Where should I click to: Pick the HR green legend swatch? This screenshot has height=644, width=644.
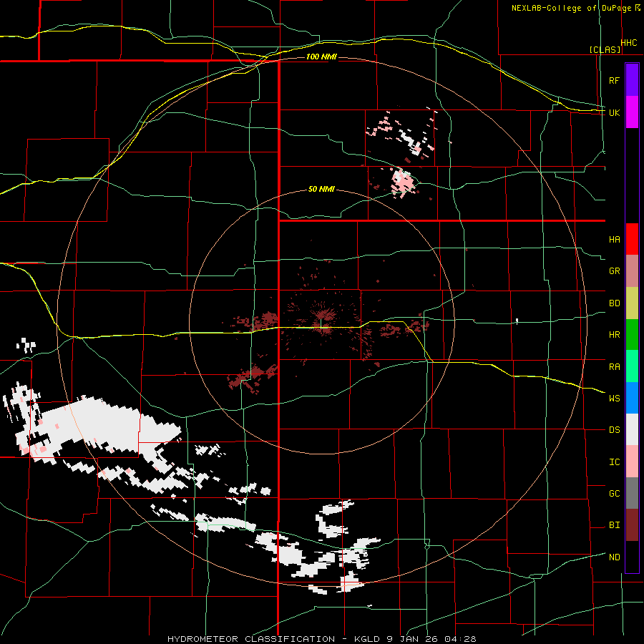pyautogui.click(x=632, y=334)
